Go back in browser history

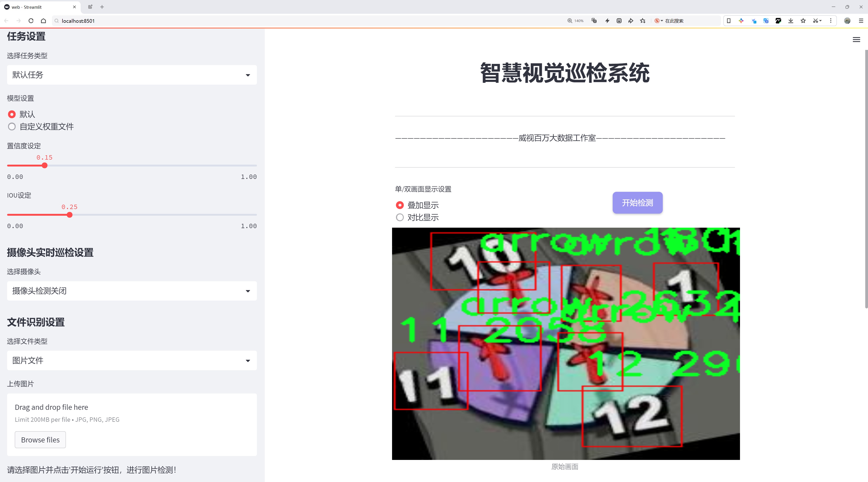[6, 20]
